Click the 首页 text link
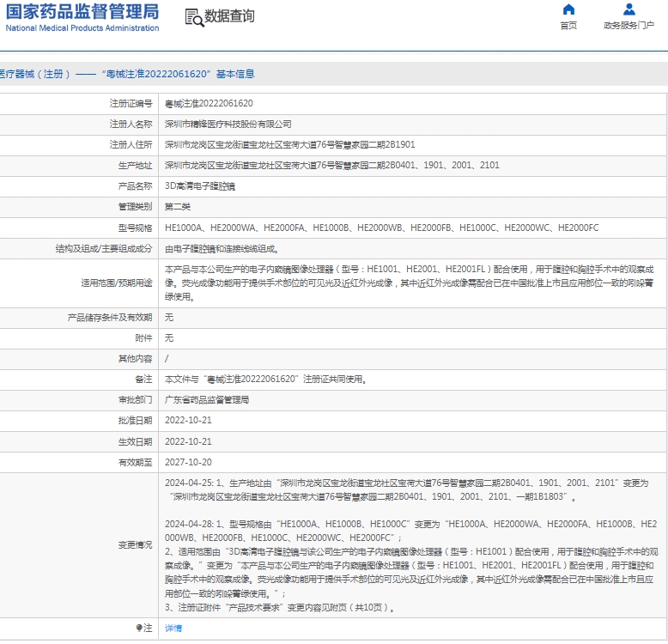Viewport: 668px width, 644px height. tap(568, 26)
